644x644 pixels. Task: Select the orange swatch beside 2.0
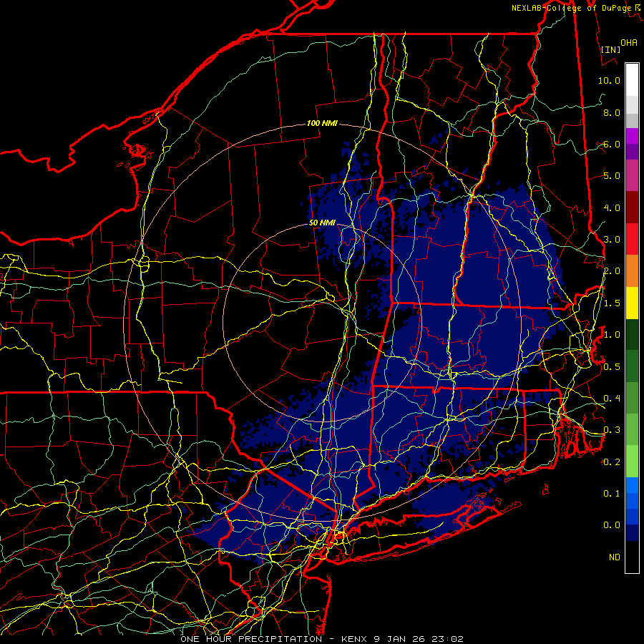(x=632, y=271)
